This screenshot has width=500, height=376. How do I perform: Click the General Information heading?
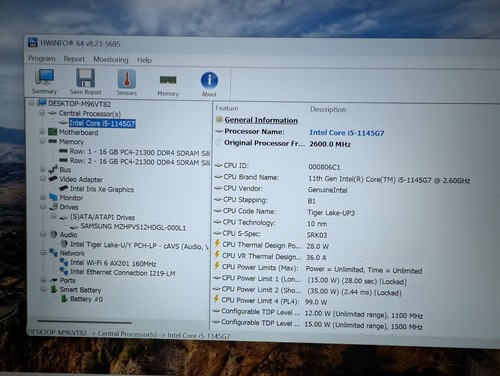point(261,120)
